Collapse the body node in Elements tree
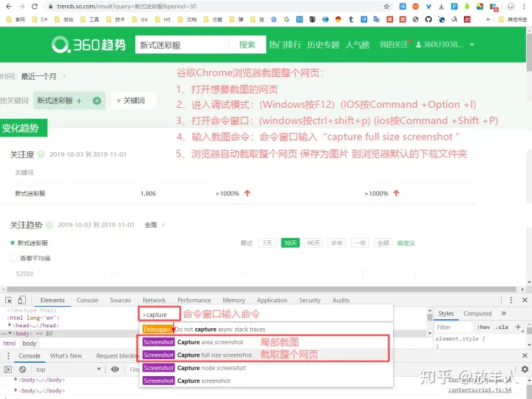 (10, 333)
